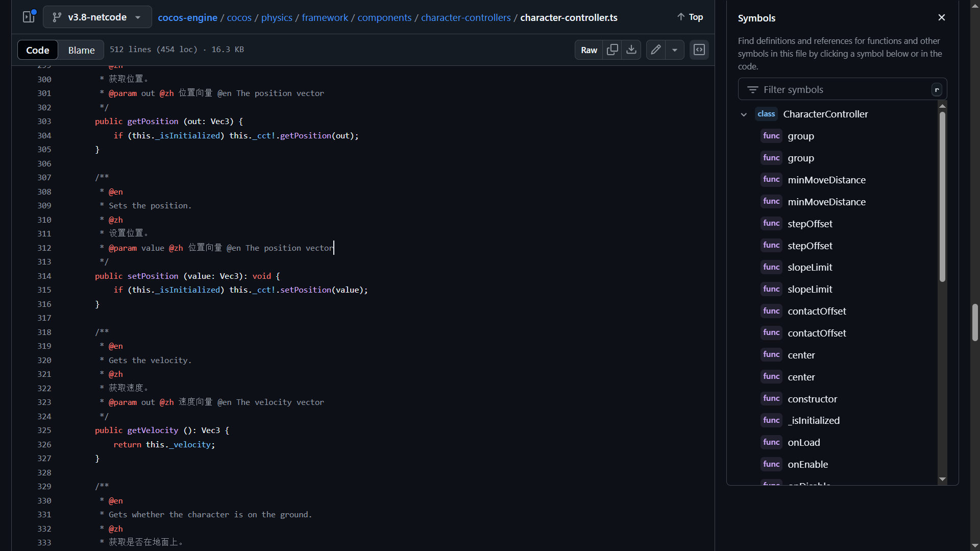Click the pencil edit file icon
The image size is (980, 551).
pyautogui.click(x=656, y=50)
